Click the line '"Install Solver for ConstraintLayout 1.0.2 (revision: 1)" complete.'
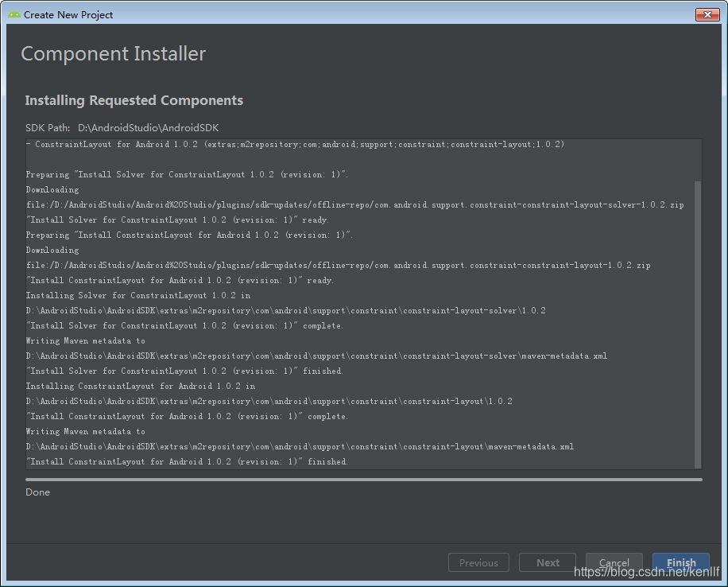 point(185,325)
